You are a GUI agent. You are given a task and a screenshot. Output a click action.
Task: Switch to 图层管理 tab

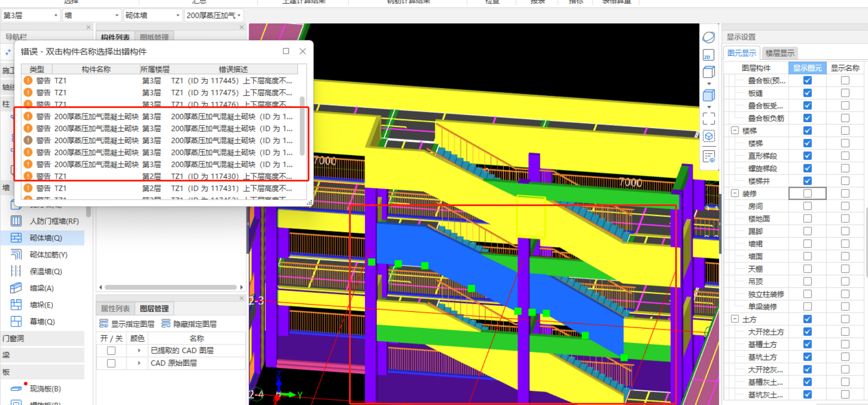point(154,308)
